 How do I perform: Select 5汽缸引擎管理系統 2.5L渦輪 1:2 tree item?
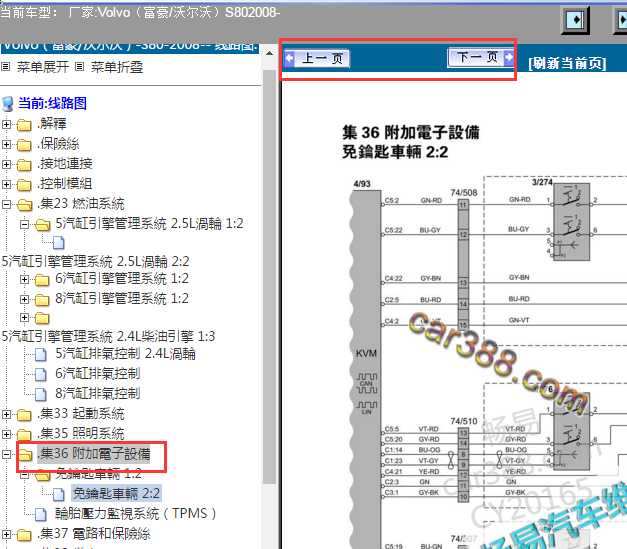pyautogui.click(x=150, y=223)
